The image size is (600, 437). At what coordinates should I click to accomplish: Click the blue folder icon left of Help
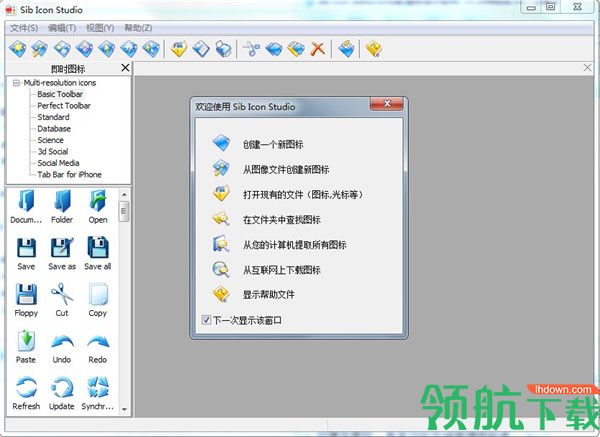(346, 49)
